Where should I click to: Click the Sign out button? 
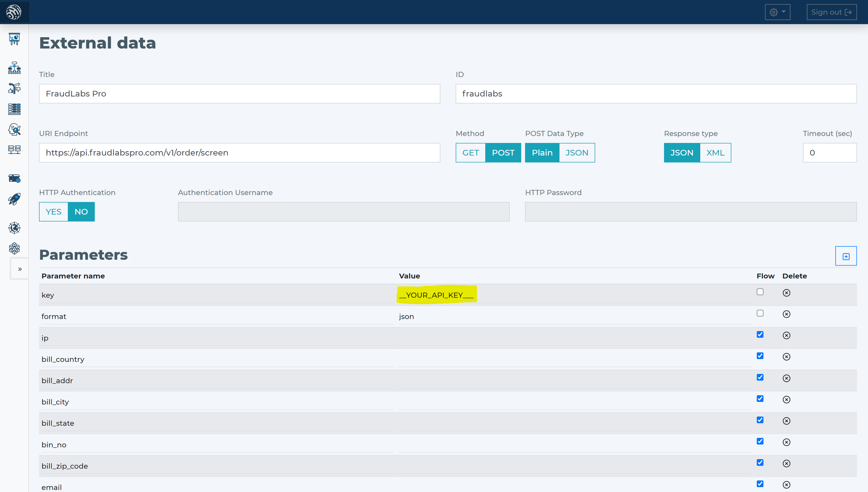(x=832, y=12)
